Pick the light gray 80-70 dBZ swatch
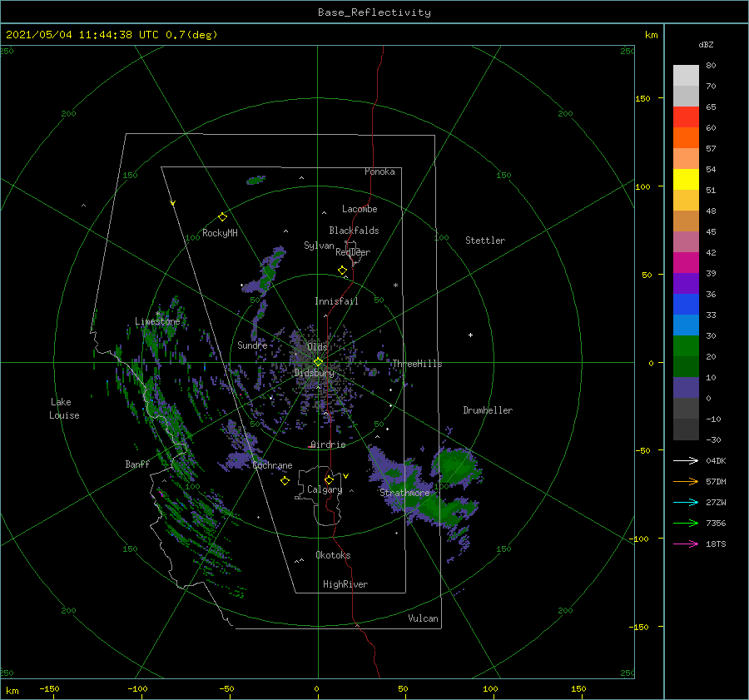749x700 pixels. [686, 76]
